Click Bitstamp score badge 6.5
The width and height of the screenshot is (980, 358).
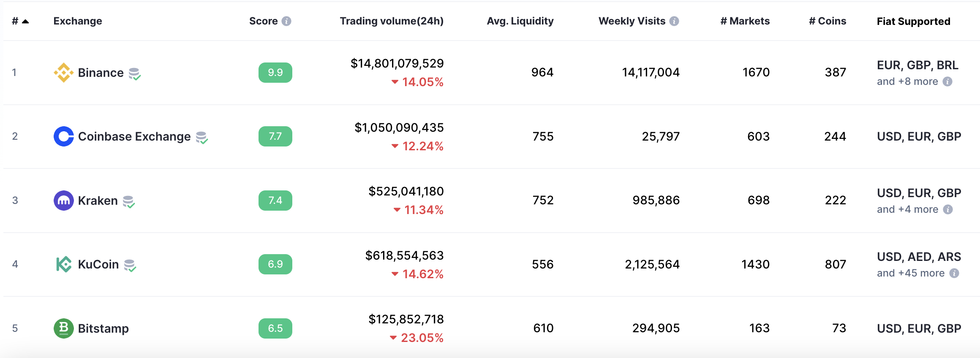coord(275,328)
